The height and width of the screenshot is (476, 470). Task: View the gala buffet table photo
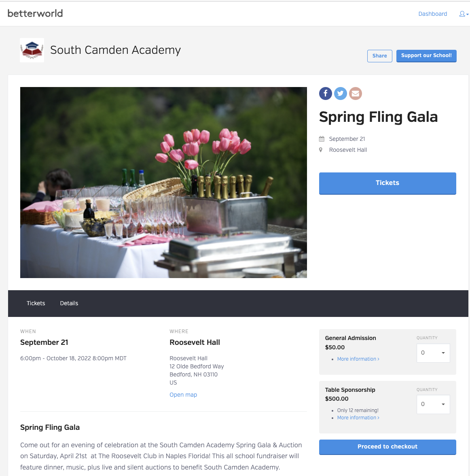pos(163,183)
